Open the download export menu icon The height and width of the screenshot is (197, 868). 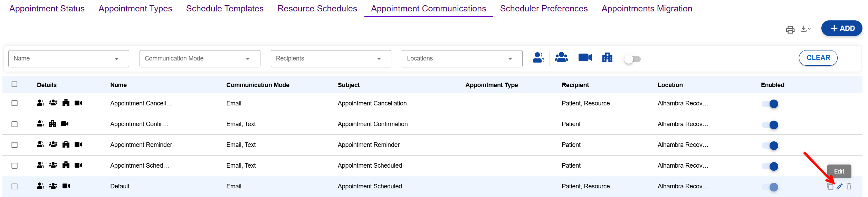(x=805, y=29)
